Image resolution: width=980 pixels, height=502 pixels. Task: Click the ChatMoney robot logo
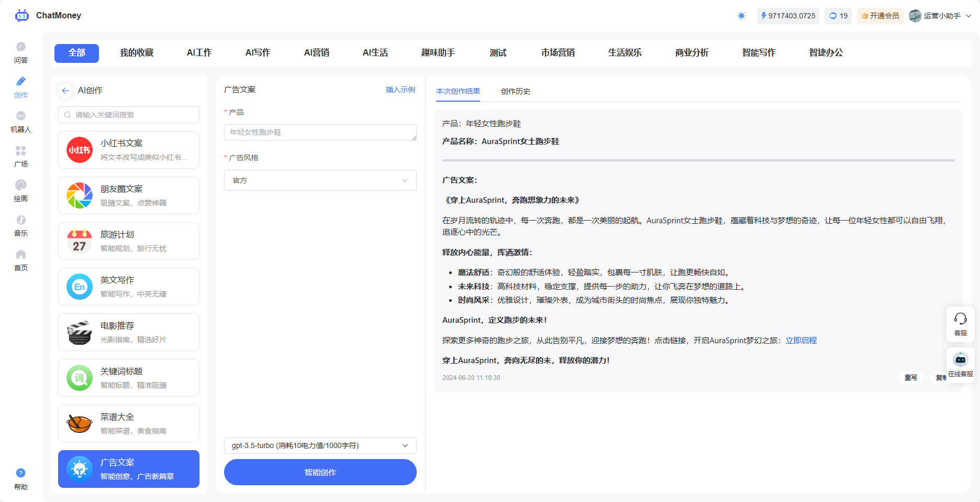click(22, 16)
